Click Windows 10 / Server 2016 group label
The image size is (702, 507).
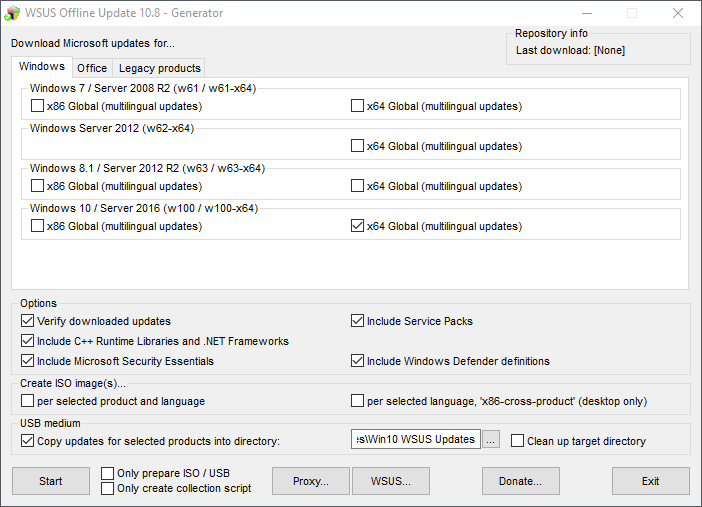144,208
